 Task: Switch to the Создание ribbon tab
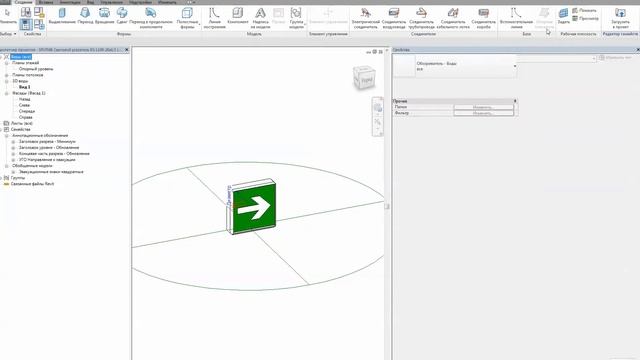(23, 2)
